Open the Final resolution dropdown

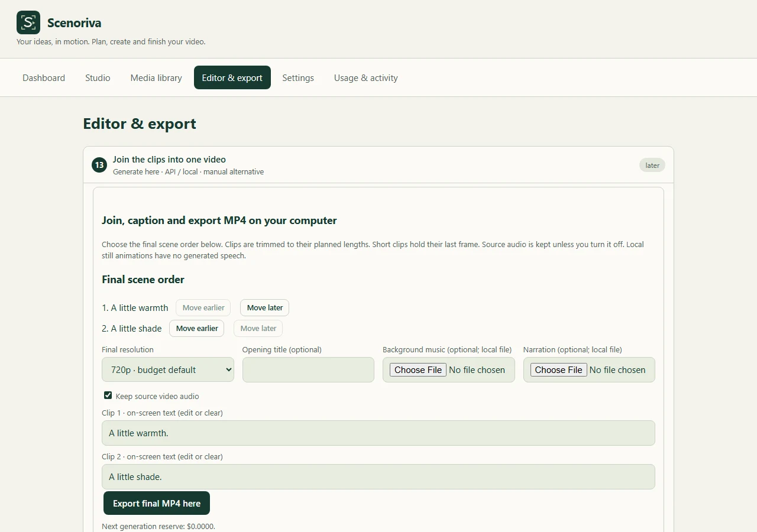point(168,369)
